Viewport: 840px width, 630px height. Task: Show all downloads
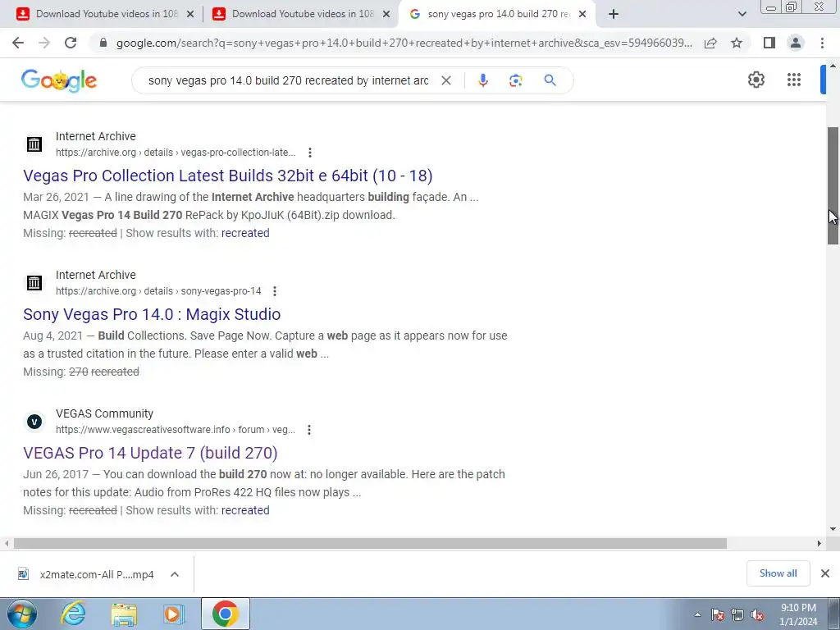pos(778,573)
